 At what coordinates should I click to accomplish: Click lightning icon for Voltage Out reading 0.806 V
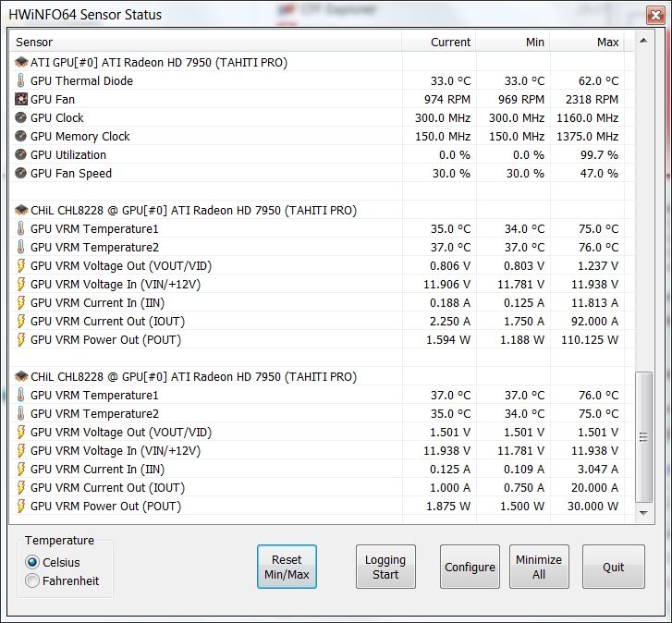tap(20, 265)
